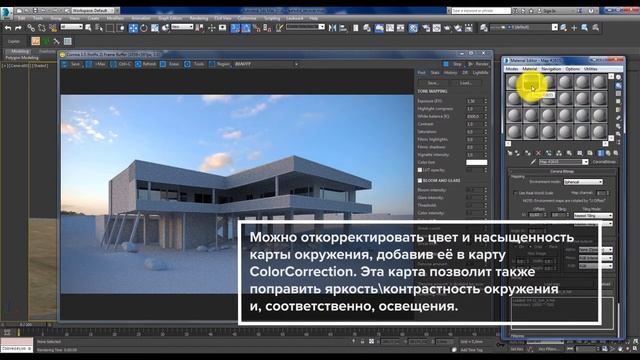Open the Environment mode Spherical dropdown
Image resolution: width=640 pixels, height=360 pixels.
coord(583,182)
